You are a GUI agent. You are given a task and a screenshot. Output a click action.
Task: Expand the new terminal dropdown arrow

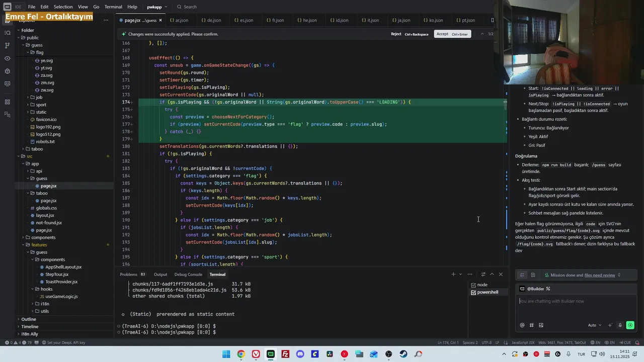tap(460, 275)
